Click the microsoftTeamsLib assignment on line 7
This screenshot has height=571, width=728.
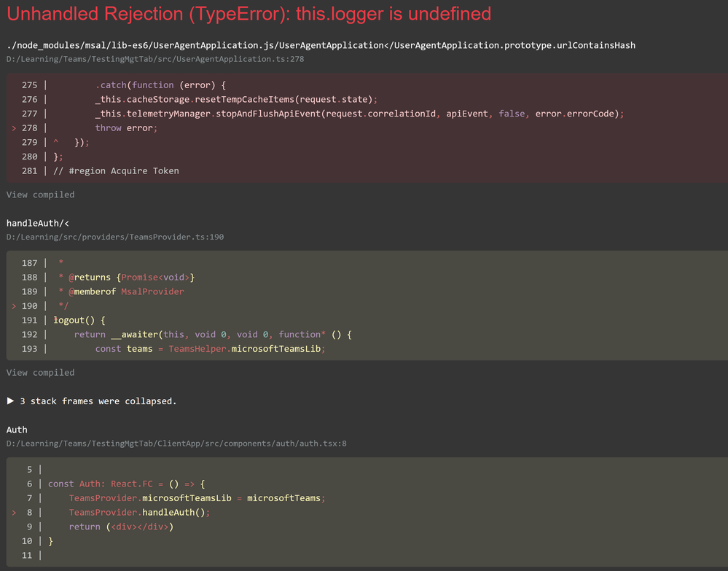(197, 498)
